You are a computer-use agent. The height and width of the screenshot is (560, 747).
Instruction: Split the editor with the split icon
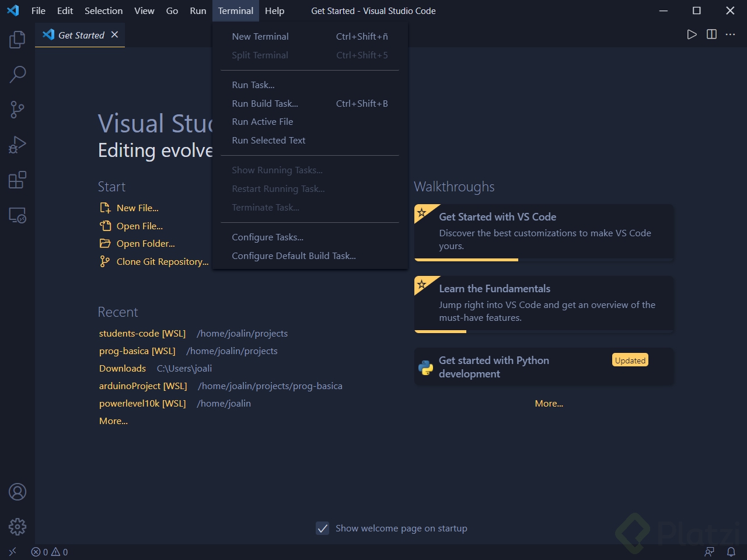(711, 34)
